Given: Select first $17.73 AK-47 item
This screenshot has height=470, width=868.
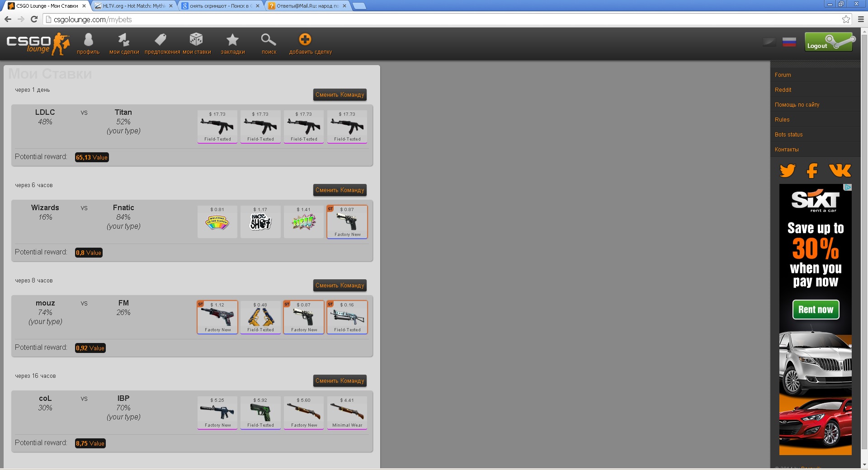Looking at the screenshot, I should 217,127.
